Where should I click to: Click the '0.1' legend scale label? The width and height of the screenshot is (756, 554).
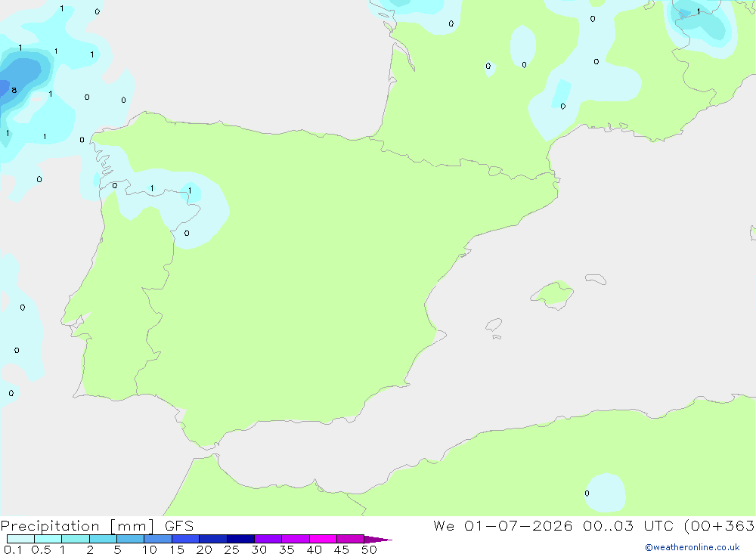coord(13,549)
